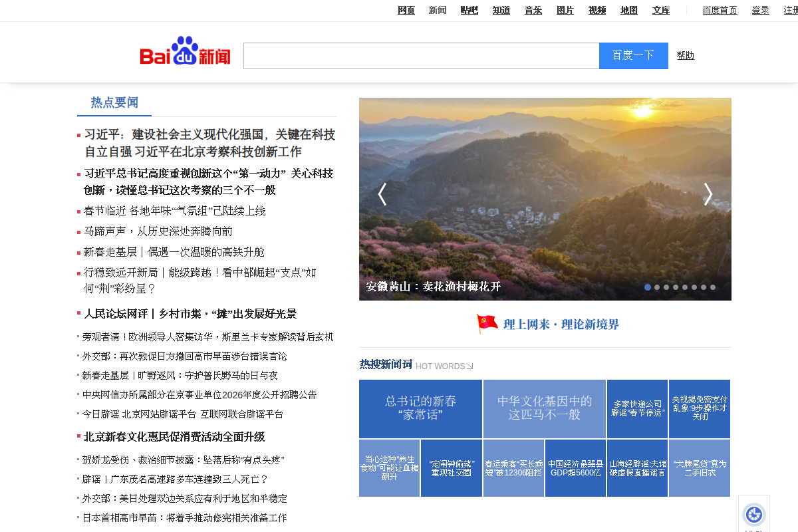
Task: Open the 注册 link
Action: (x=791, y=10)
